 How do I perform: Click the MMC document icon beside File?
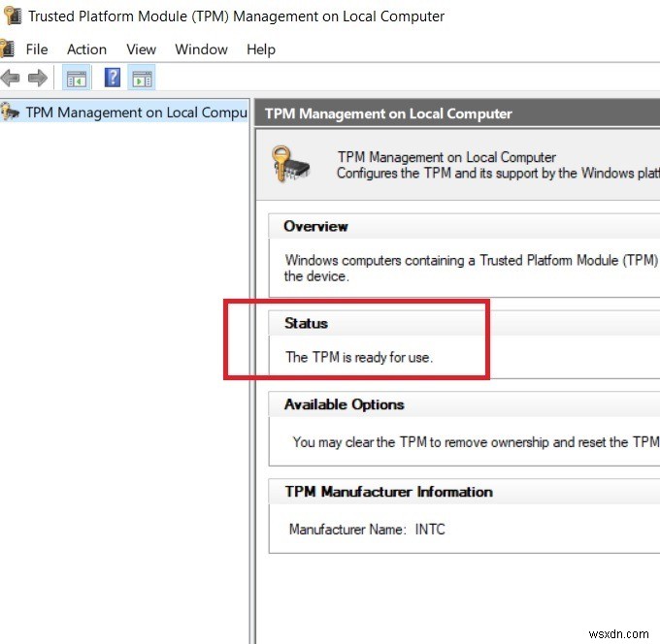pyautogui.click(x=7, y=48)
